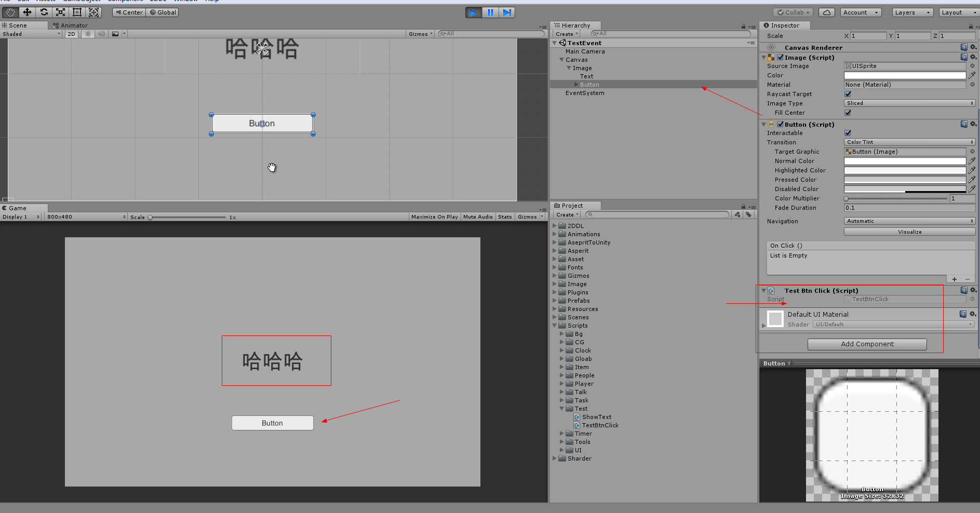The image size is (980, 513).
Task: Toggle Maximize On Play
Action: 435,217
